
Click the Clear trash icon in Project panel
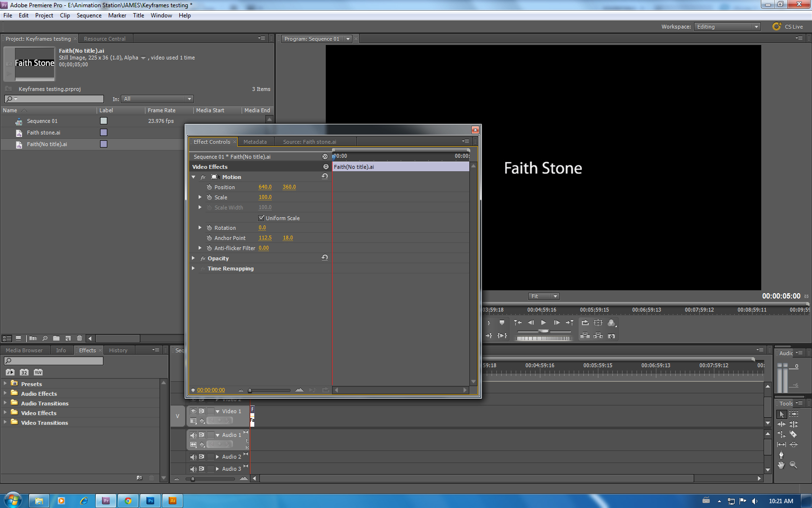pos(79,339)
